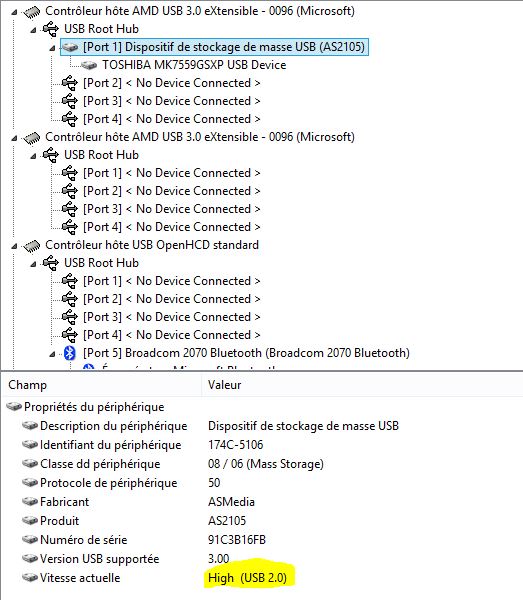Select [Port 4] row in empty AMD controller hub
This screenshot has height=600, width=523.
(171, 227)
